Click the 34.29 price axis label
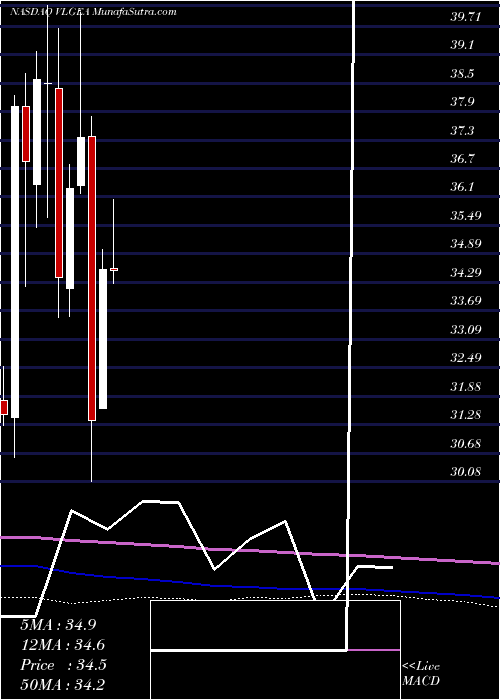This screenshot has width=500, height=700. 464,272
